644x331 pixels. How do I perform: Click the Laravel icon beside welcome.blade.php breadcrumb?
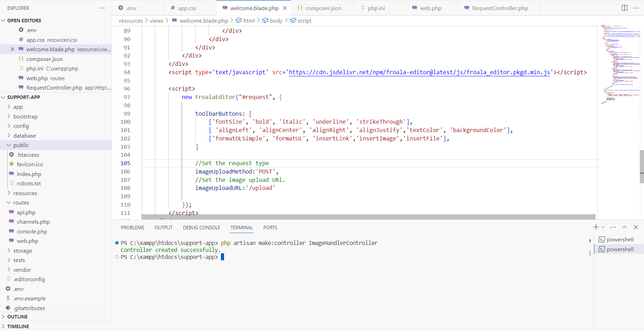(174, 21)
